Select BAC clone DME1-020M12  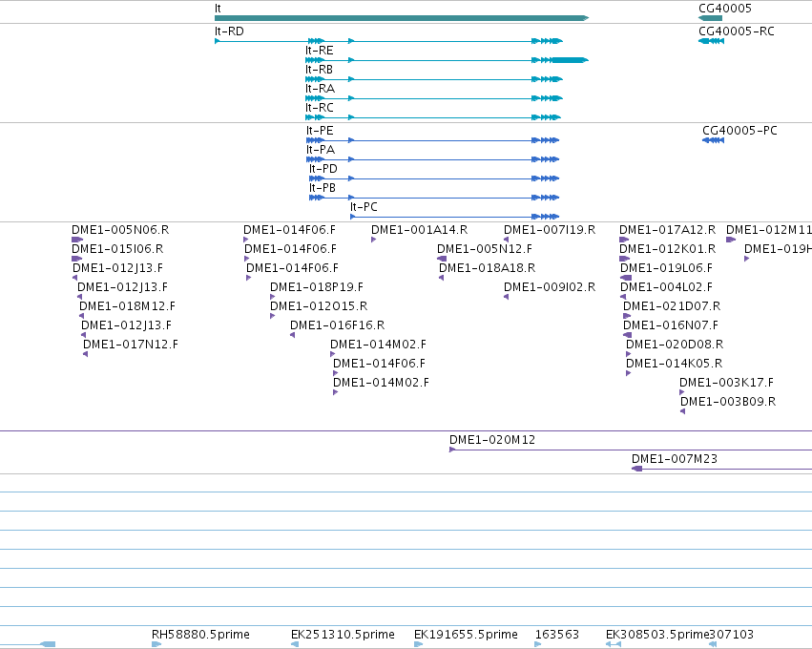[x=492, y=440]
